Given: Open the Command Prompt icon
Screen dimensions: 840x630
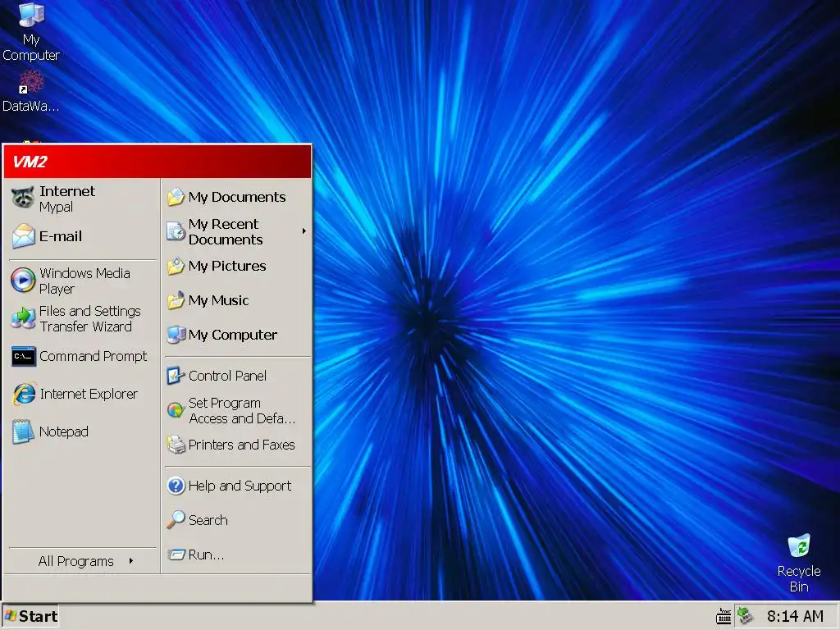Looking at the screenshot, I should [x=23, y=356].
